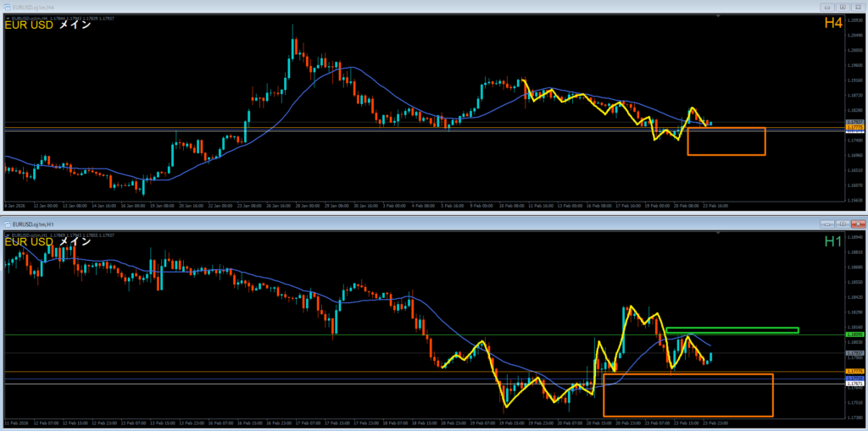Click the white 1.17672 price tag in H1 chart
Image resolution: width=868 pixels, height=431 pixels.
[855, 384]
